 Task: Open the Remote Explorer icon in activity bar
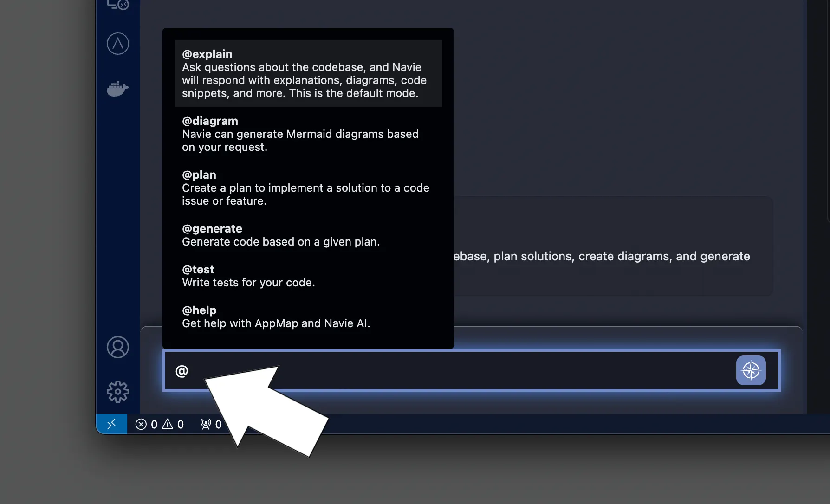118,5
